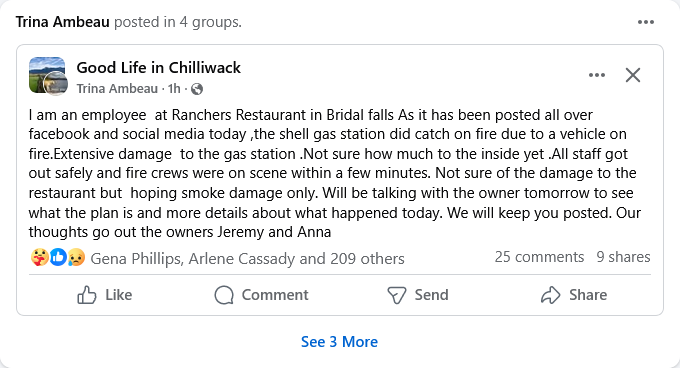The width and height of the screenshot is (680, 368).
Task: Click the care reaction emoji
Action: 39,258
